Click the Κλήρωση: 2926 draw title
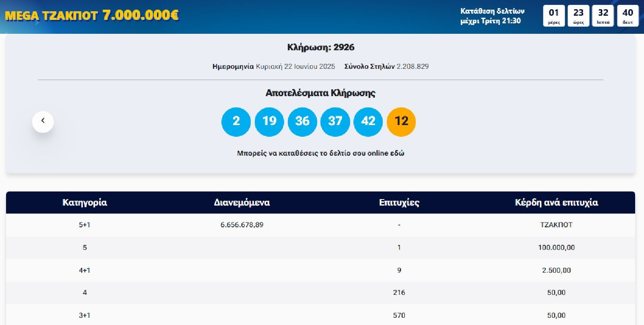The height and width of the screenshot is (325, 644). tap(320, 47)
